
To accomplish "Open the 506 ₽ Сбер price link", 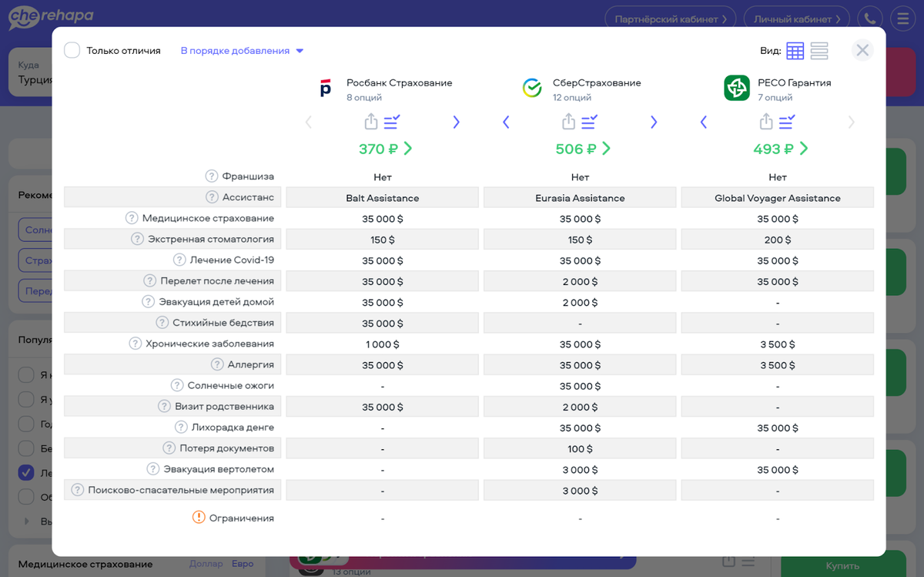I will tap(584, 149).
